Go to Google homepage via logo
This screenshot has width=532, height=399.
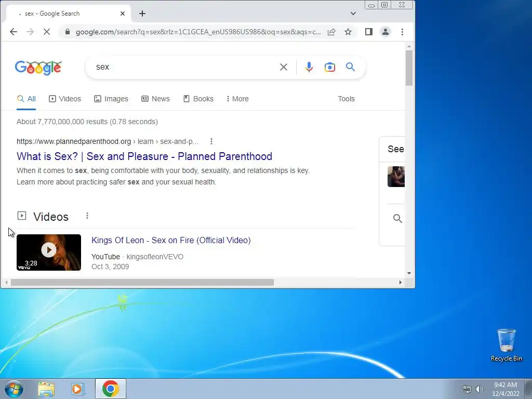coord(38,68)
